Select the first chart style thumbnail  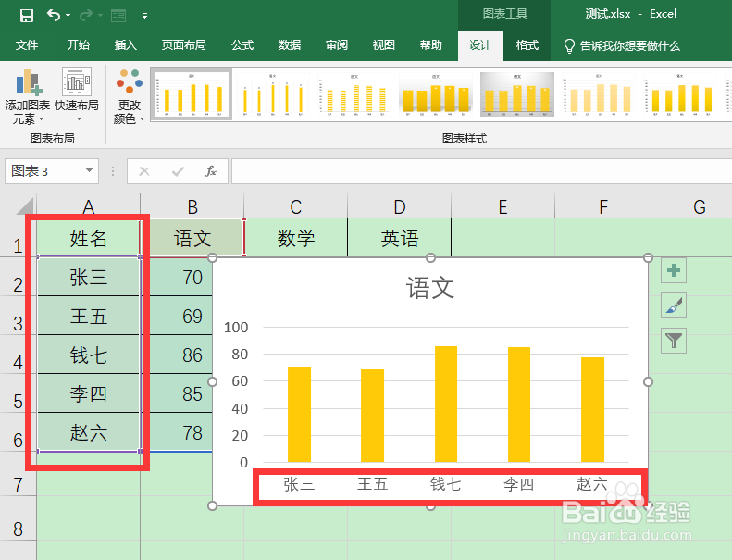tap(192, 94)
